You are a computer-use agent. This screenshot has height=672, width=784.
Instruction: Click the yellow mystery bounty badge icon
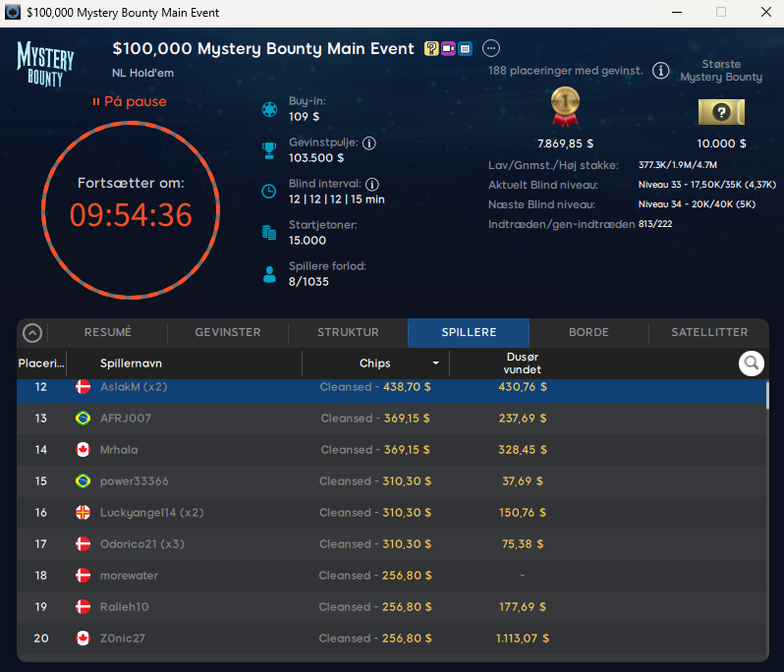(x=431, y=49)
